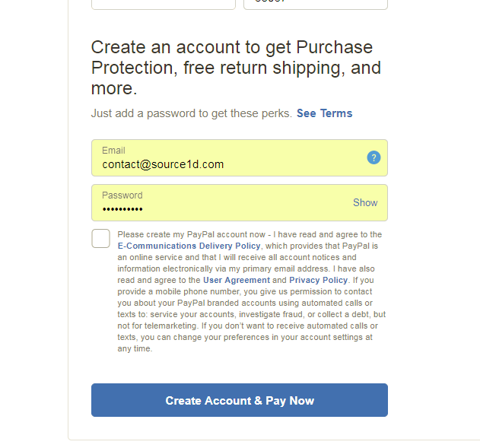
Task: Tick the PayPal account agreement checkbox
Action: [x=101, y=239]
